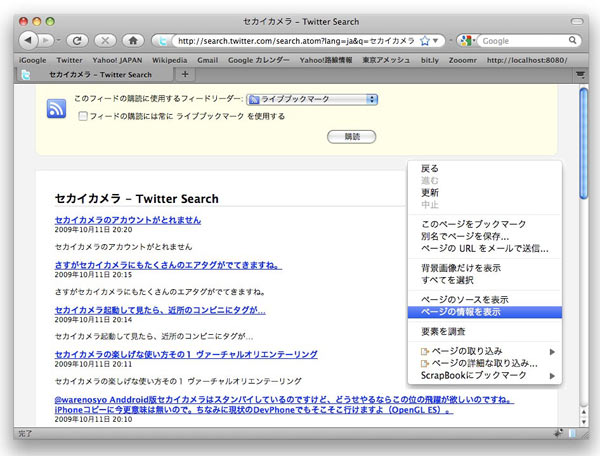Viewport: 600px width, 456px height.
Task: Open the Twitter bookmark in bookmarks bar
Action: (x=69, y=60)
